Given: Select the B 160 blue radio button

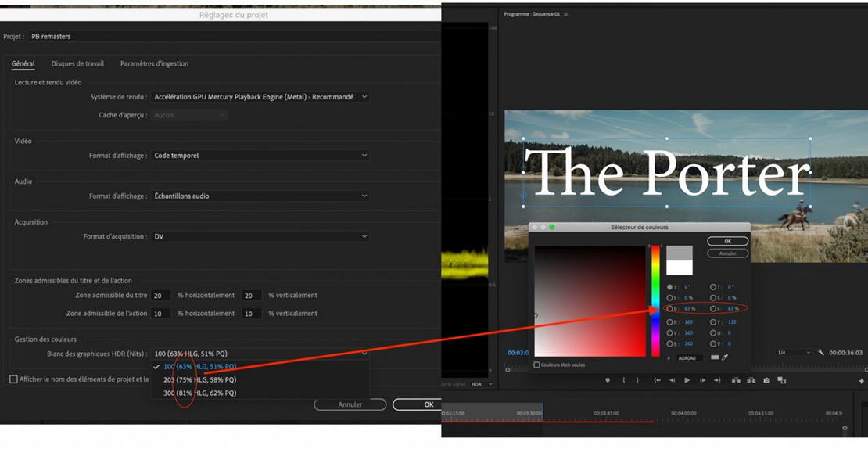Looking at the screenshot, I should pos(670,344).
